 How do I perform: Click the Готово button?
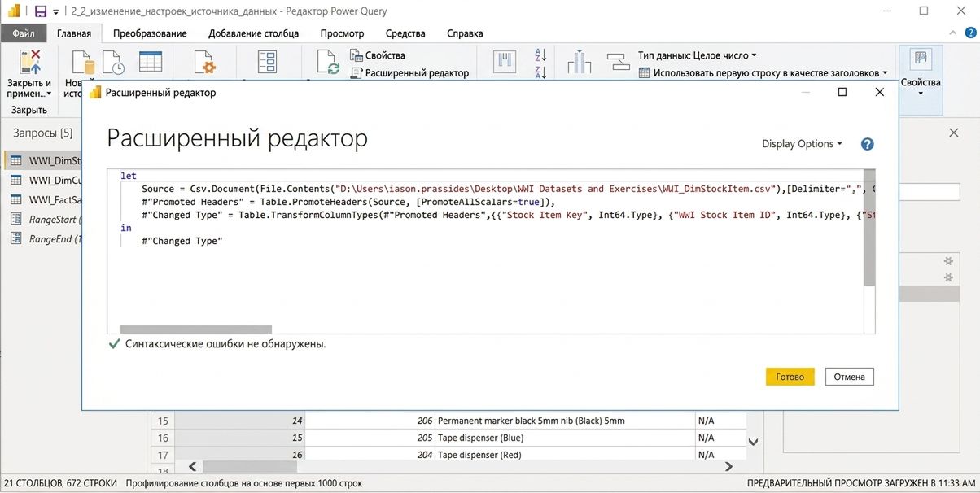pos(790,377)
